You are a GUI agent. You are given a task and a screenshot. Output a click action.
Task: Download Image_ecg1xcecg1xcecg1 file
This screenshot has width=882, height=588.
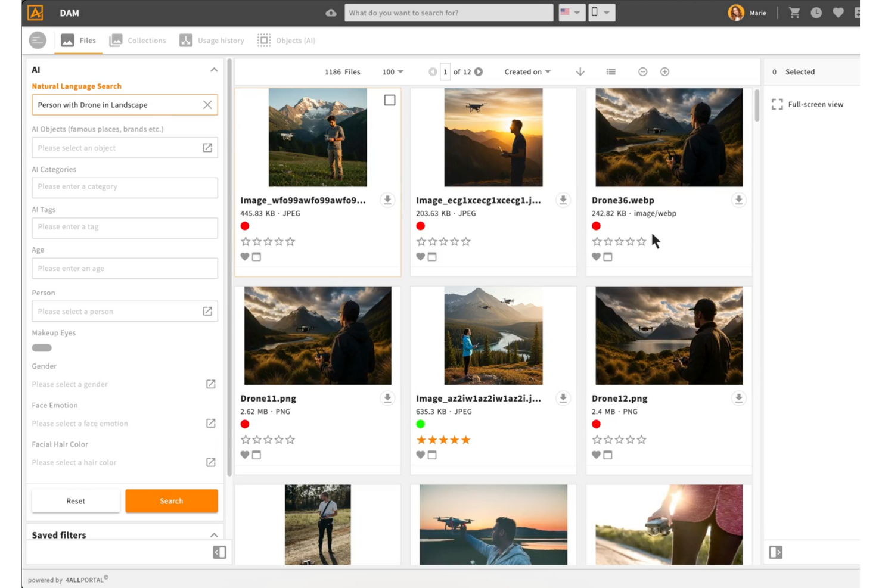(x=563, y=200)
